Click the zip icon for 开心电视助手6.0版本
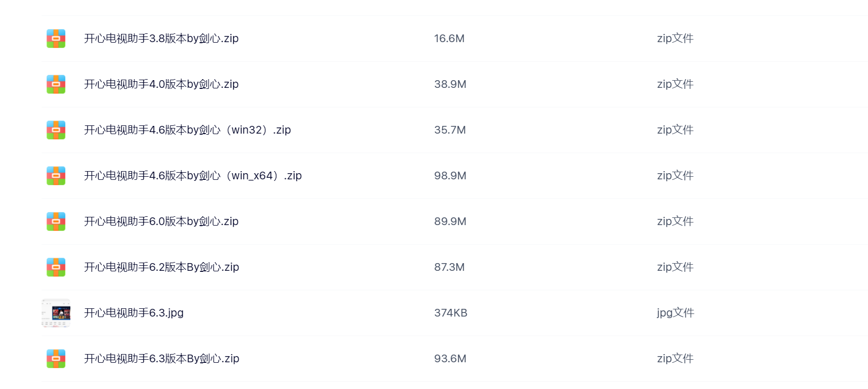Screen dimensions: 868x389 pyautogui.click(x=56, y=221)
